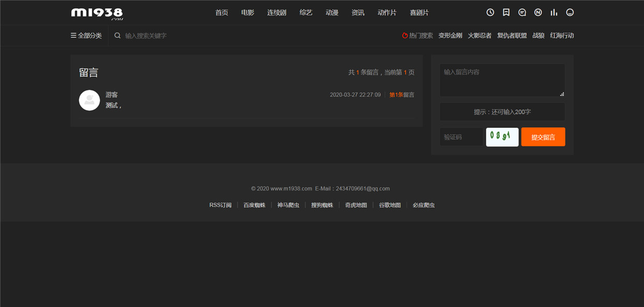Search hot keyword 火影忍者
Viewport: 644px width, 307px height.
[480, 36]
